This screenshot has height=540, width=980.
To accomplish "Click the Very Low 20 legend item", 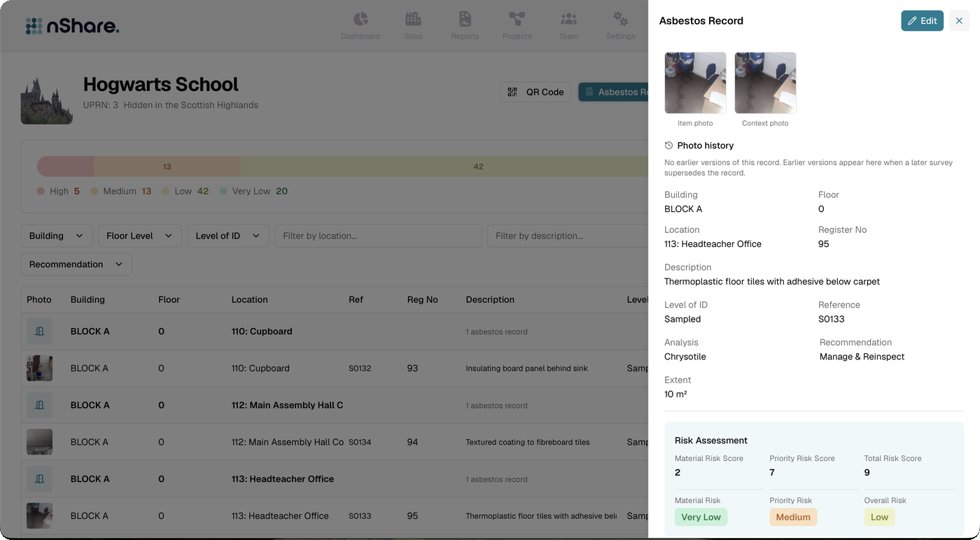I will [x=253, y=191].
